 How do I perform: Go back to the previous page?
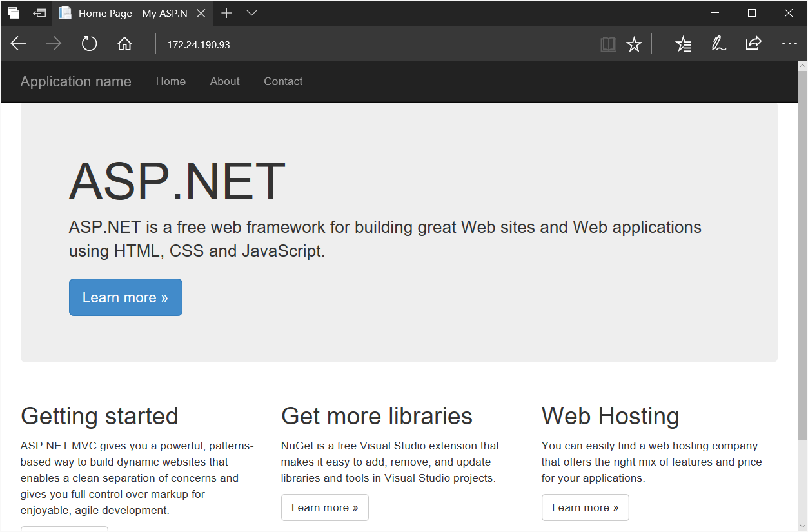click(x=19, y=44)
